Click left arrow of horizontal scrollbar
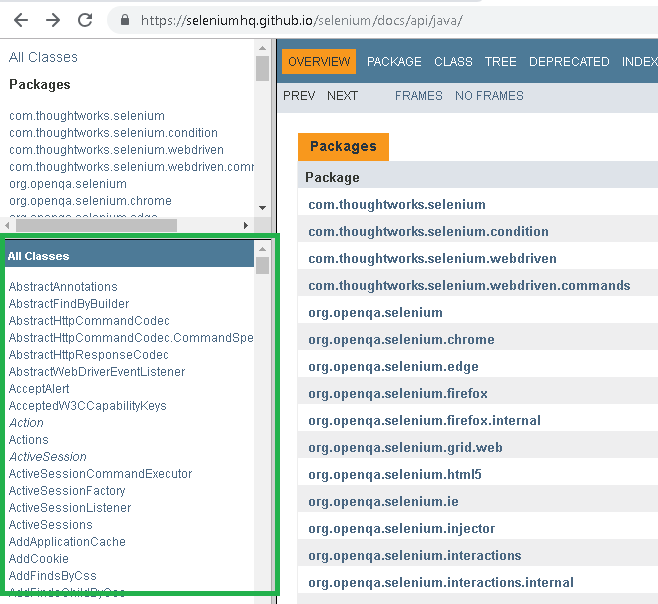The width and height of the screenshot is (658, 604). click(x=7, y=225)
